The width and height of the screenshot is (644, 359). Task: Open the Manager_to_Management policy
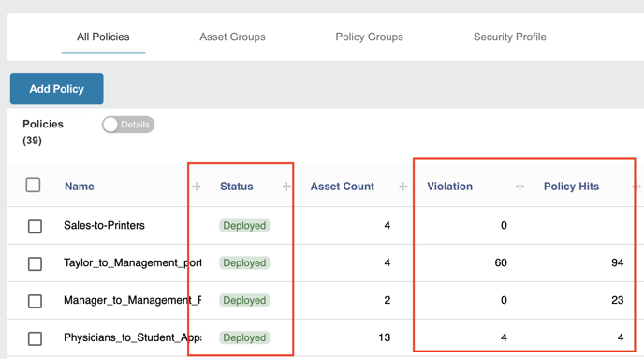[x=133, y=300]
